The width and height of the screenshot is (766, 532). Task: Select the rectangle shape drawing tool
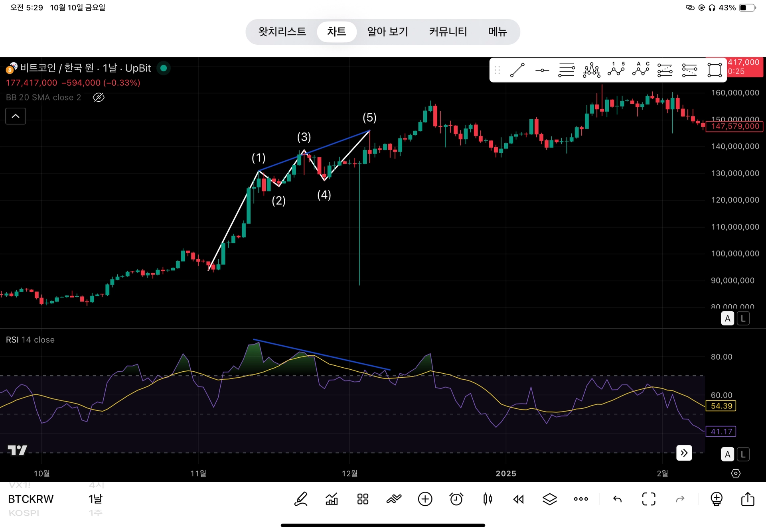[x=714, y=70]
